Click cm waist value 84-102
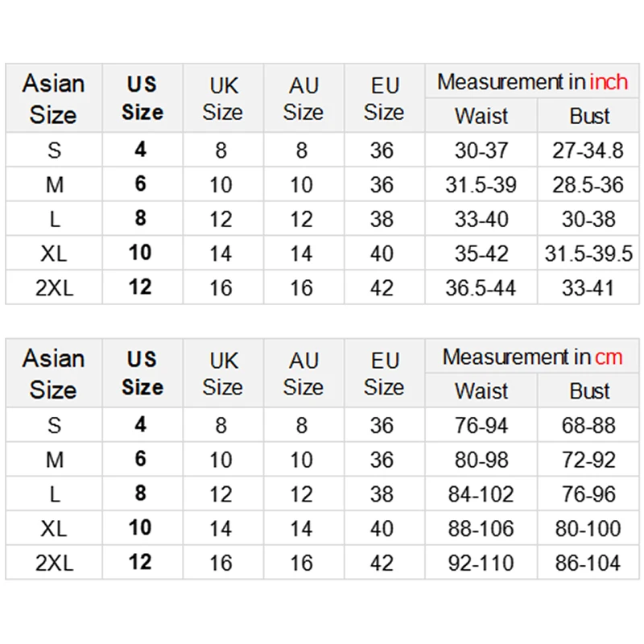 [481, 494]
